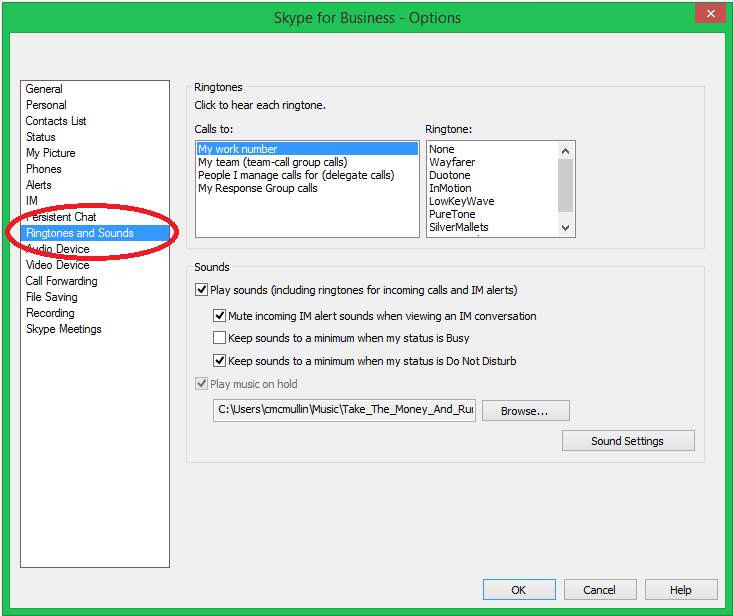Click ringtone list scroll up arrow
This screenshot has height=616, width=733.
(565, 150)
